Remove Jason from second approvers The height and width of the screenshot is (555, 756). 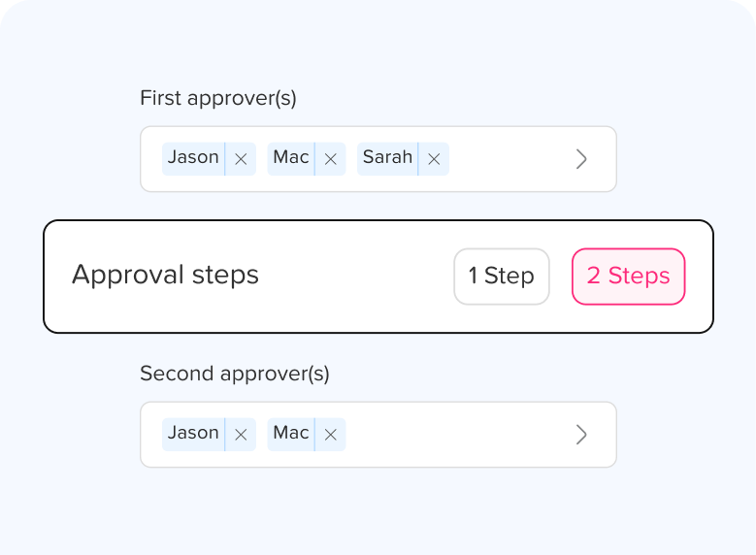pos(241,435)
